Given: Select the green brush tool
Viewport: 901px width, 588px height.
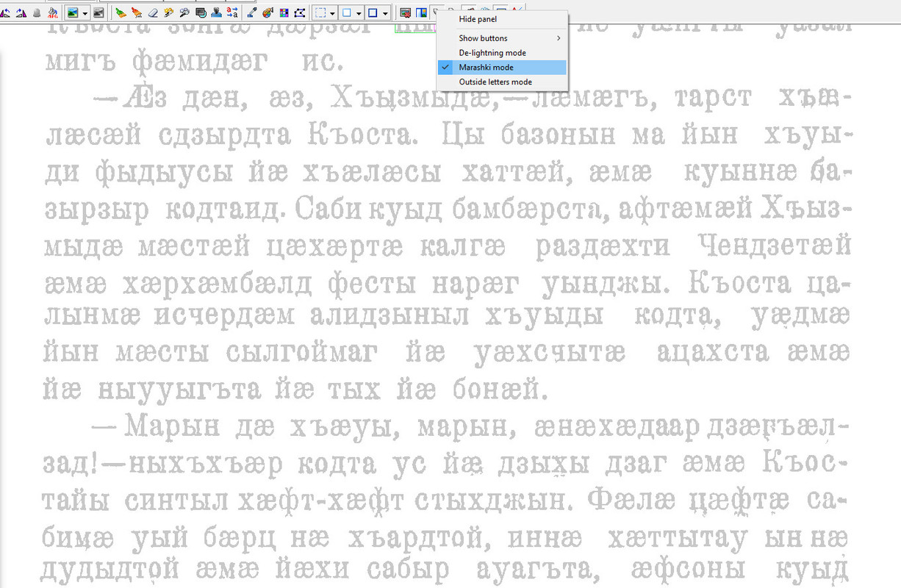Looking at the screenshot, I should 120,13.
